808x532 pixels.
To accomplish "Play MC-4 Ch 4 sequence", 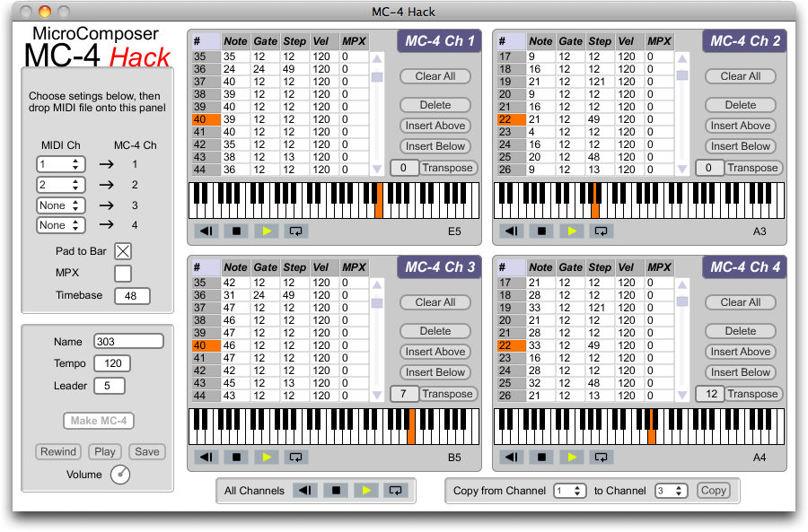I will click(x=572, y=458).
